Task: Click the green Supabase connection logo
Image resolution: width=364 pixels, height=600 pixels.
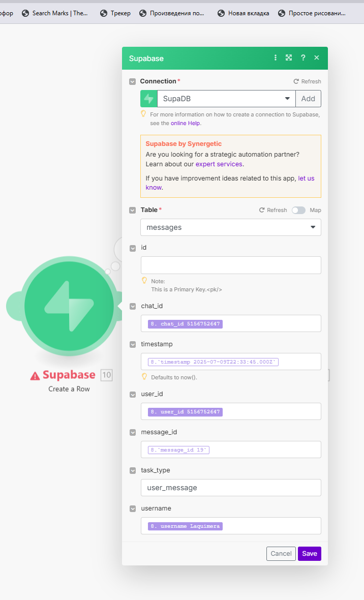Action: click(149, 99)
